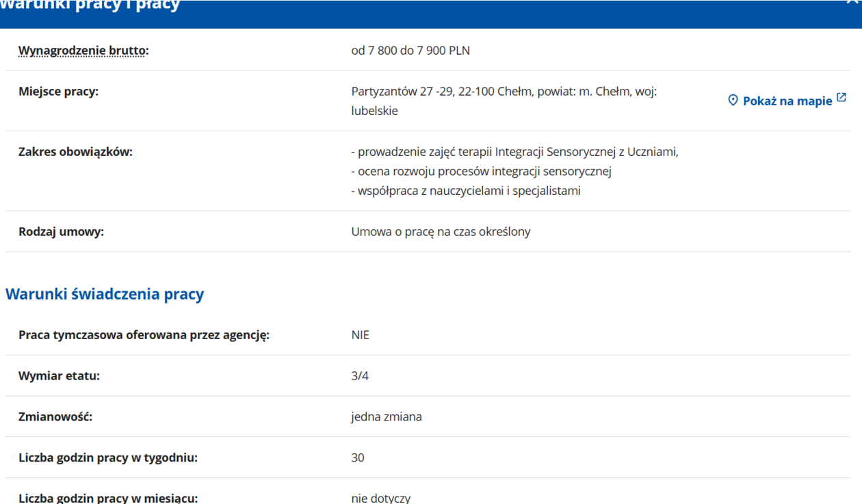The height and width of the screenshot is (504, 862).
Task: Open the 'Pokaż na mapie' link
Action: click(x=787, y=101)
